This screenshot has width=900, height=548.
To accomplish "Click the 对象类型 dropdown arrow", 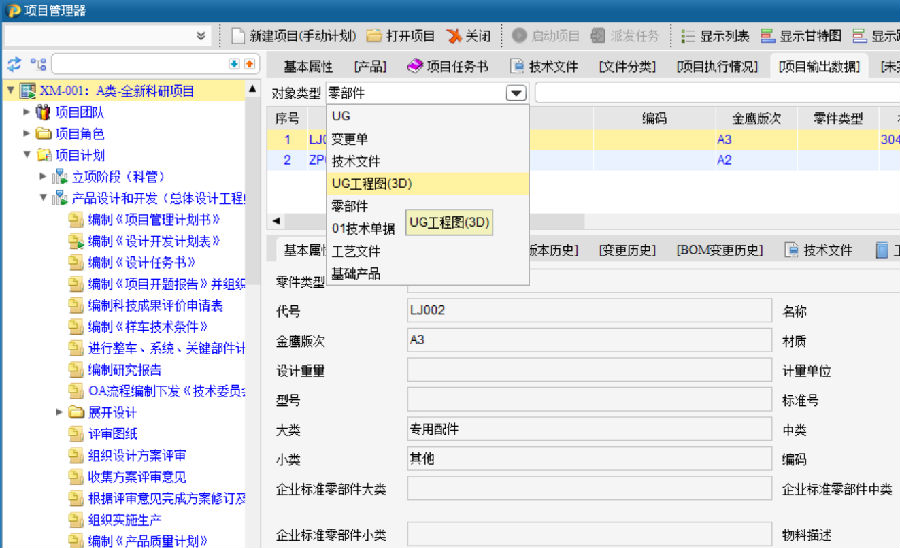I will click(x=516, y=93).
